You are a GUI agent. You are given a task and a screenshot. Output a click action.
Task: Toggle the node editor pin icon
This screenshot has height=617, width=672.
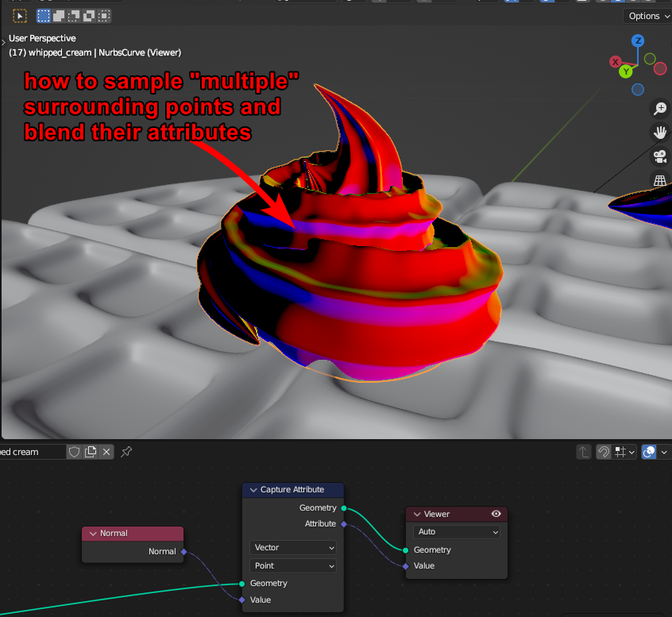[x=126, y=452]
